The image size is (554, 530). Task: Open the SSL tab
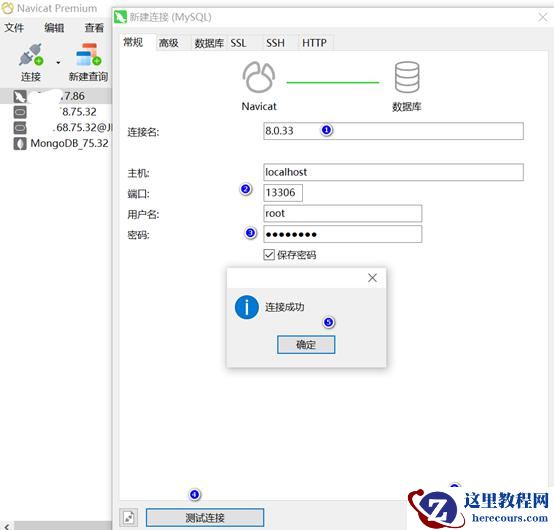tap(238, 43)
